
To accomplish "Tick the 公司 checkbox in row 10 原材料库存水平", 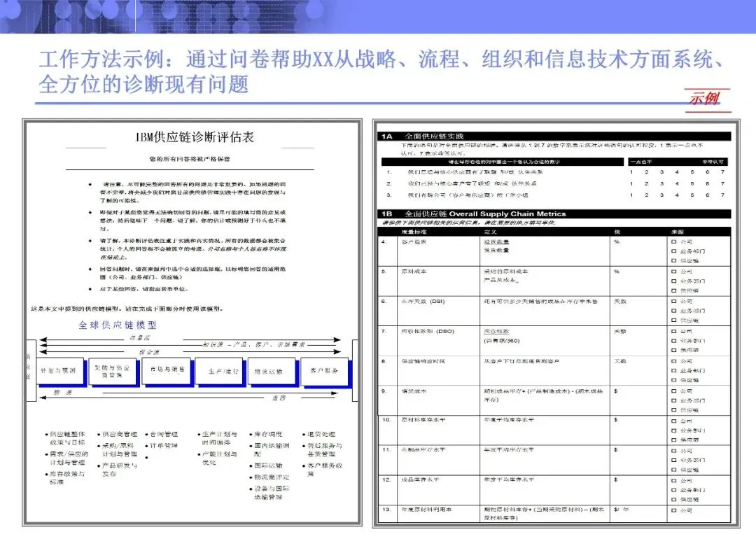I will click(673, 421).
